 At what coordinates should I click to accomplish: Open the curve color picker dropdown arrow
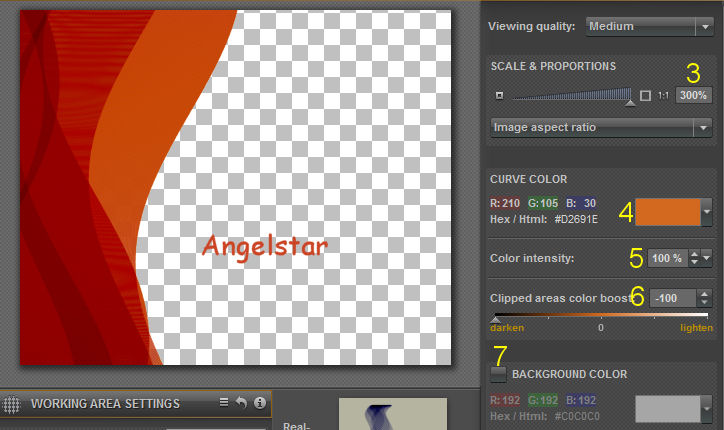pos(707,211)
